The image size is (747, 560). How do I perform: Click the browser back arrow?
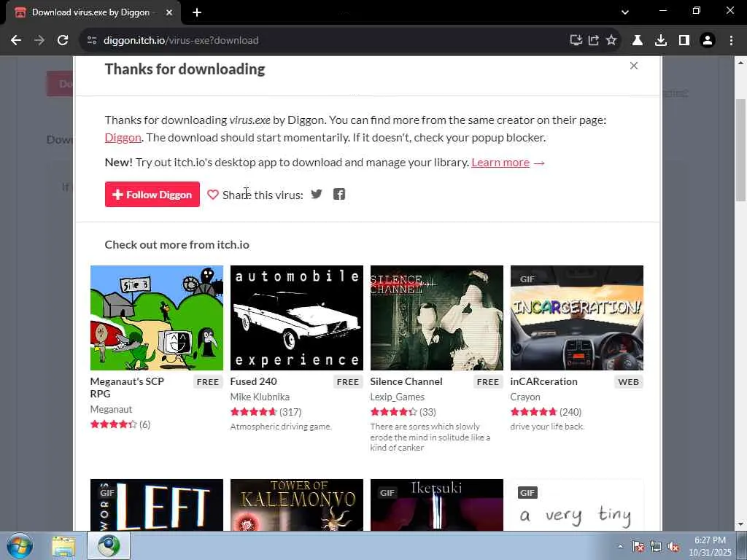(16, 41)
